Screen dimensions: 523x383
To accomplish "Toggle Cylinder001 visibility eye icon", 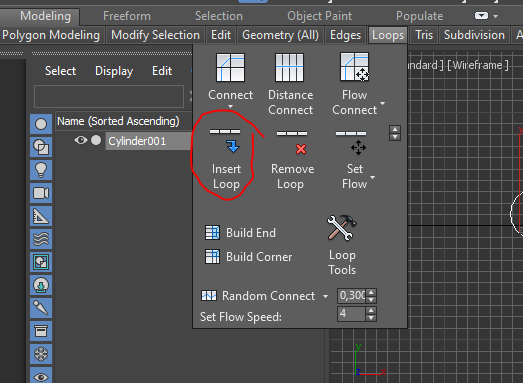I will (81, 140).
